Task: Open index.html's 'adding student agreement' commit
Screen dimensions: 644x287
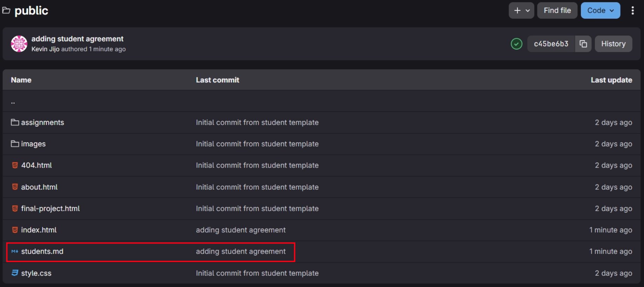Action: tap(241, 230)
